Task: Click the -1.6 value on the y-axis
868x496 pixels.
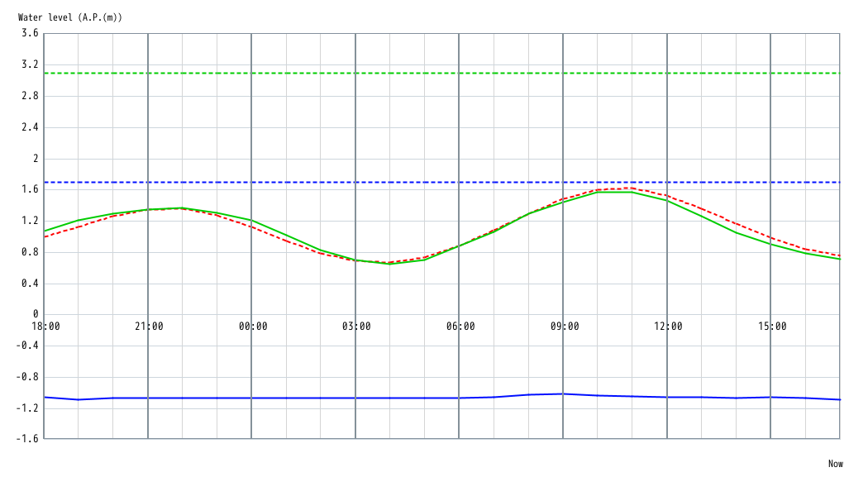Action: pos(26,438)
